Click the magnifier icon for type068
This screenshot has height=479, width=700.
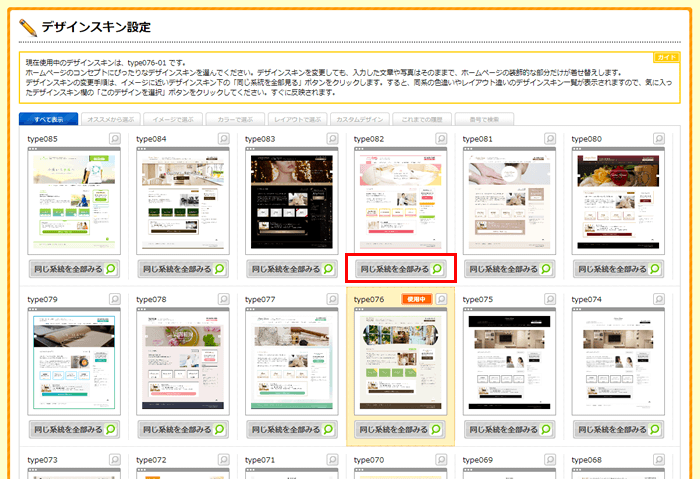click(659, 460)
